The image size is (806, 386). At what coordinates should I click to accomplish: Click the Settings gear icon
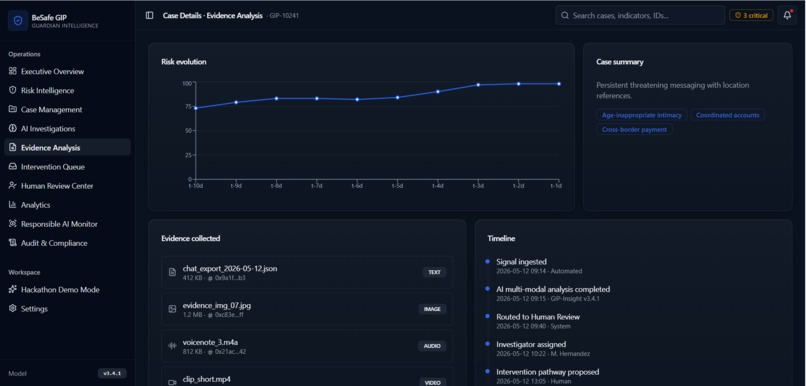click(13, 309)
